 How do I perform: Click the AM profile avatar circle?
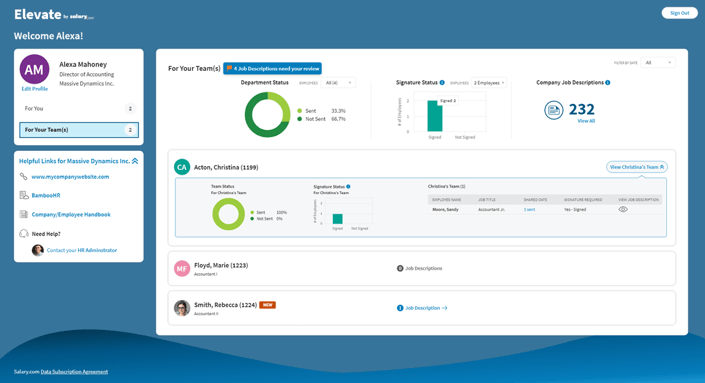(x=34, y=69)
